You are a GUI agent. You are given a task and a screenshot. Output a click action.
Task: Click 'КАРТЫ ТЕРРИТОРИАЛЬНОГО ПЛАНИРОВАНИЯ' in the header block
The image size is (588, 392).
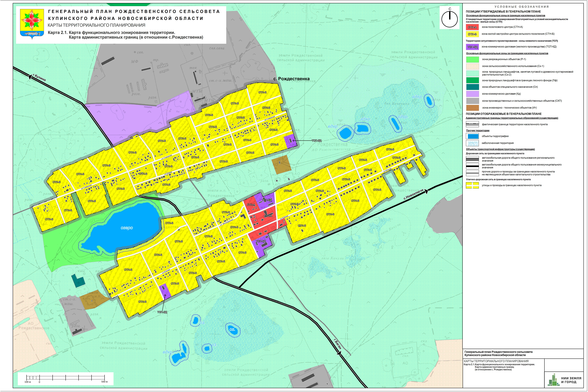[x=96, y=25]
